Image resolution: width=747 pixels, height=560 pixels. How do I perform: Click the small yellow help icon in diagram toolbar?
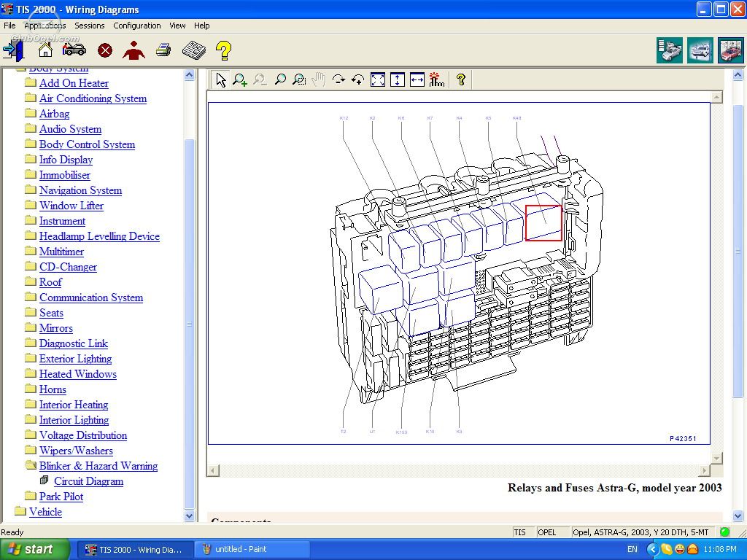point(461,79)
